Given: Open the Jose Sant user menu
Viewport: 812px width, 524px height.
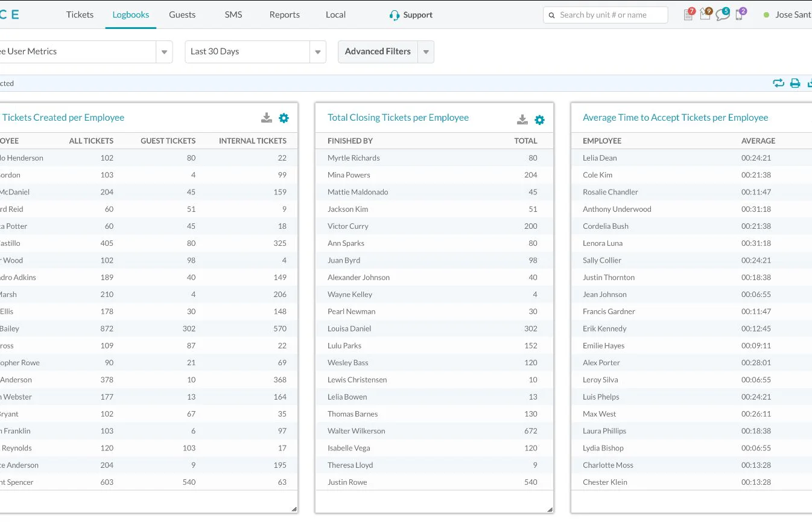Looking at the screenshot, I should click(x=793, y=15).
